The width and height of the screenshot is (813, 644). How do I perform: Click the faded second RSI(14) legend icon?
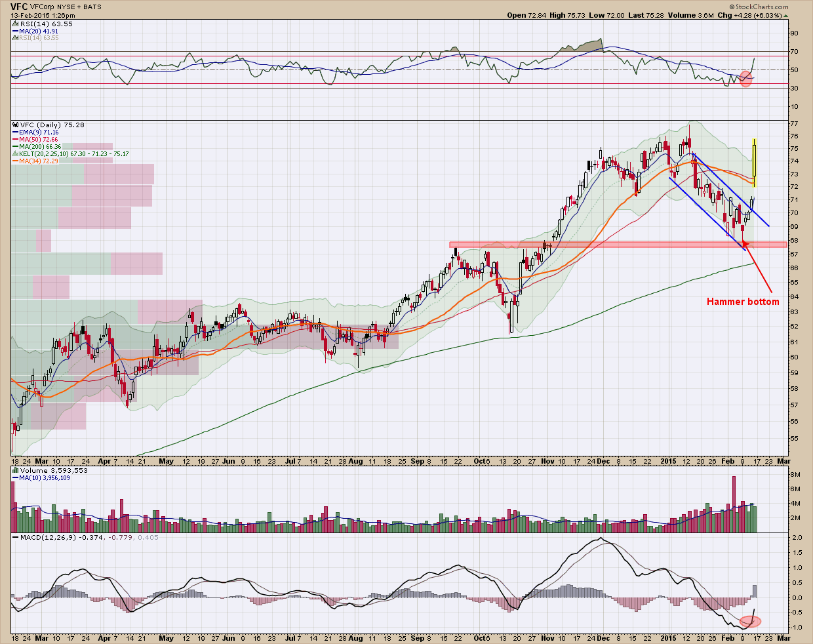coord(15,38)
